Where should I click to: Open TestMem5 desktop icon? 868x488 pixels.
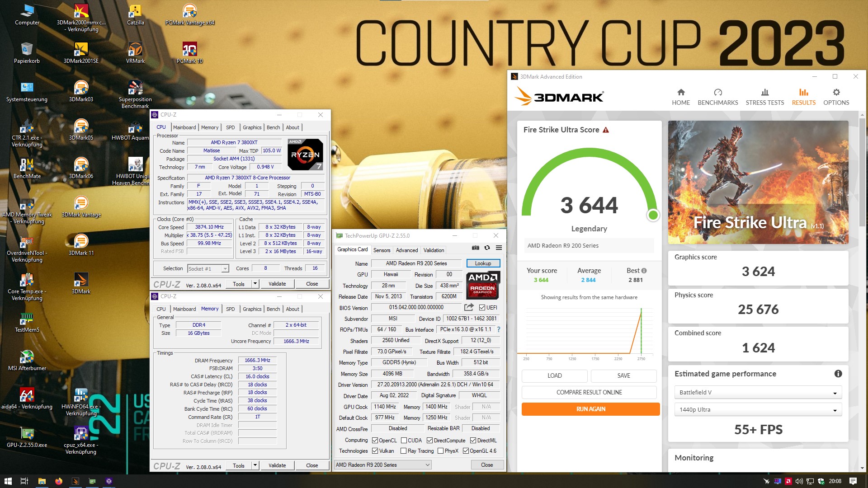coord(27,322)
